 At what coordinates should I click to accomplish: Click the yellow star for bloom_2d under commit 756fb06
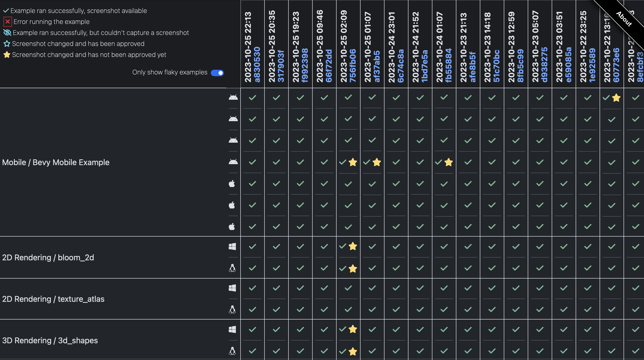coord(353,246)
